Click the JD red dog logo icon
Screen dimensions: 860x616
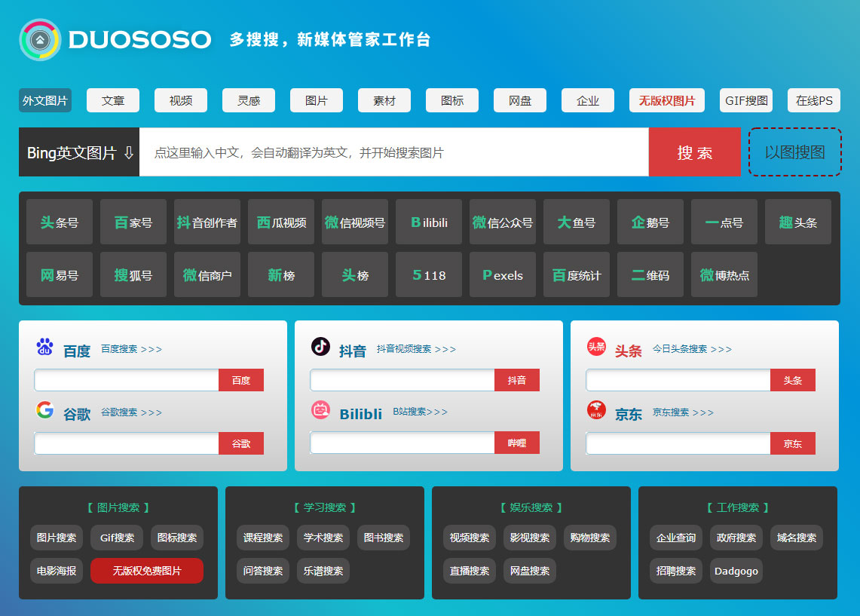(x=597, y=409)
